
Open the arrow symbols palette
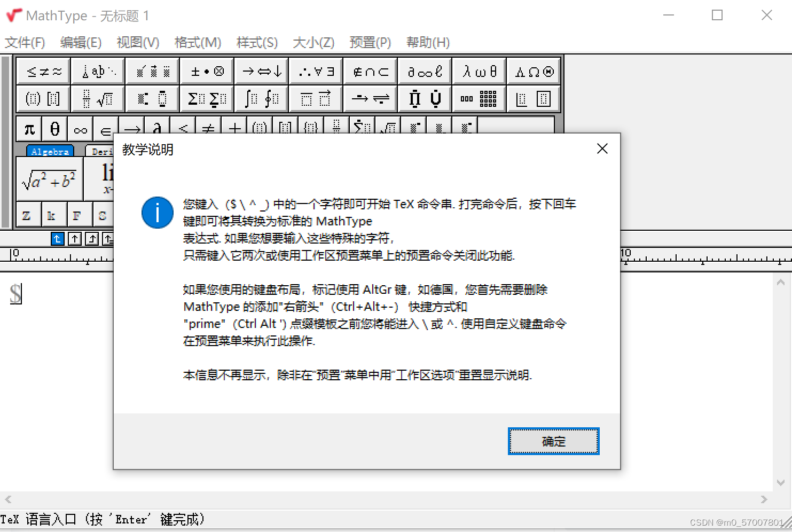[262, 71]
